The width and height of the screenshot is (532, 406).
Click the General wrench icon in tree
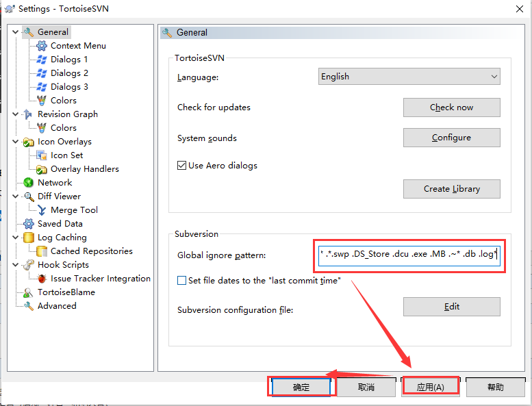click(x=29, y=32)
